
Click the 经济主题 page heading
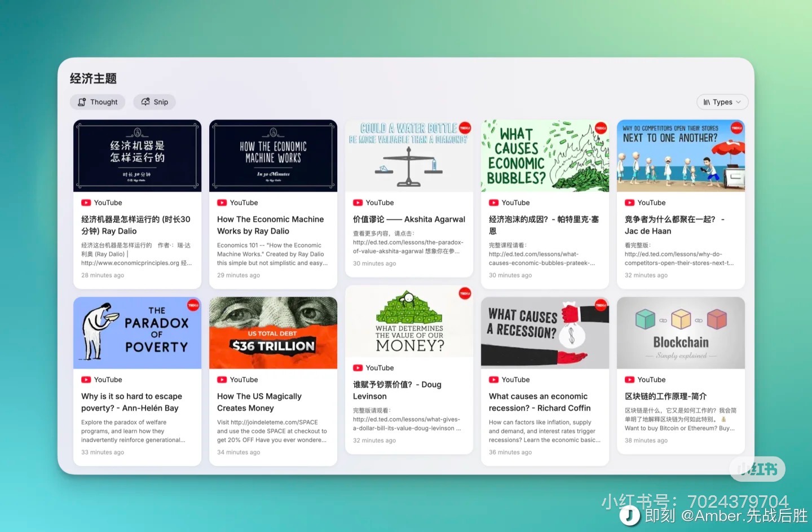tap(93, 78)
